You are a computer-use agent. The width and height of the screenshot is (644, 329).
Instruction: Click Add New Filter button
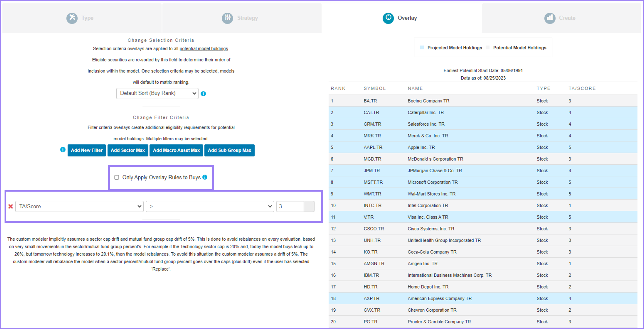pos(87,150)
